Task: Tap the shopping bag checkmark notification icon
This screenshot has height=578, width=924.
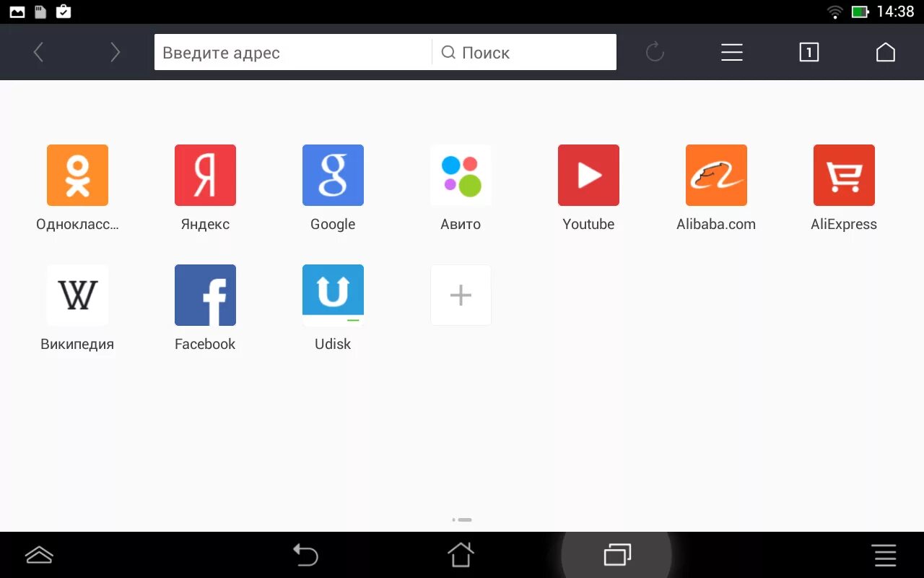Action: 64,12
